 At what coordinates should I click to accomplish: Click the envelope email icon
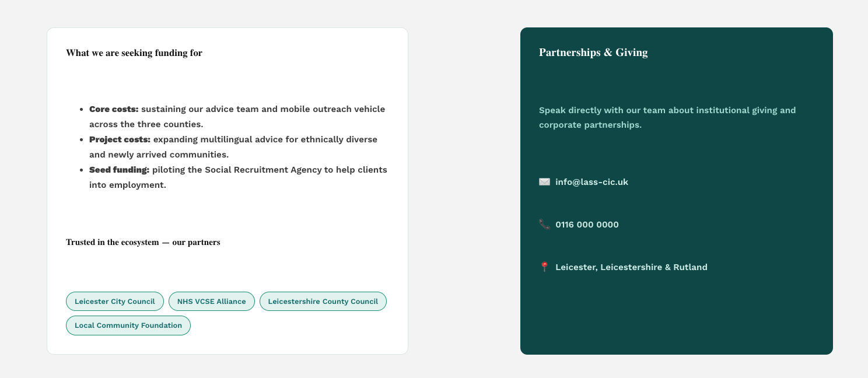click(544, 182)
